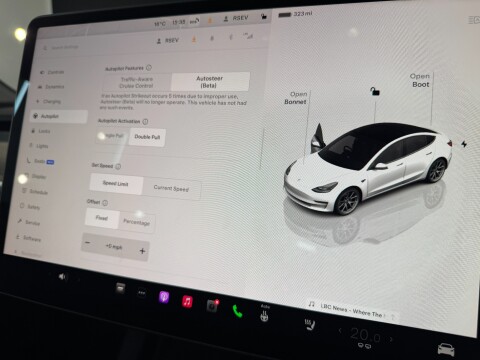Viewport: 480px width, 360px height.
Task: Decrease temperature with left chevron
Action: (340, 331)
